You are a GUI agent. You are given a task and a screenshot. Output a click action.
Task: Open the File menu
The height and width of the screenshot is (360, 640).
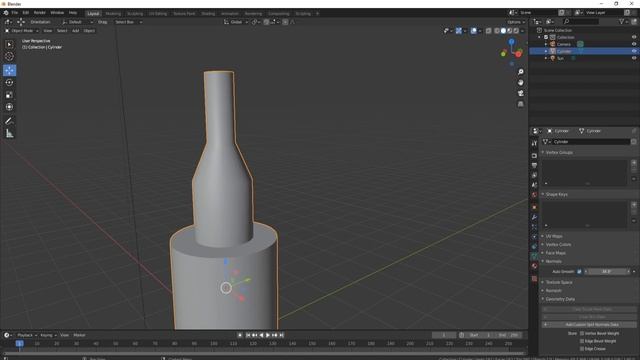15,13
